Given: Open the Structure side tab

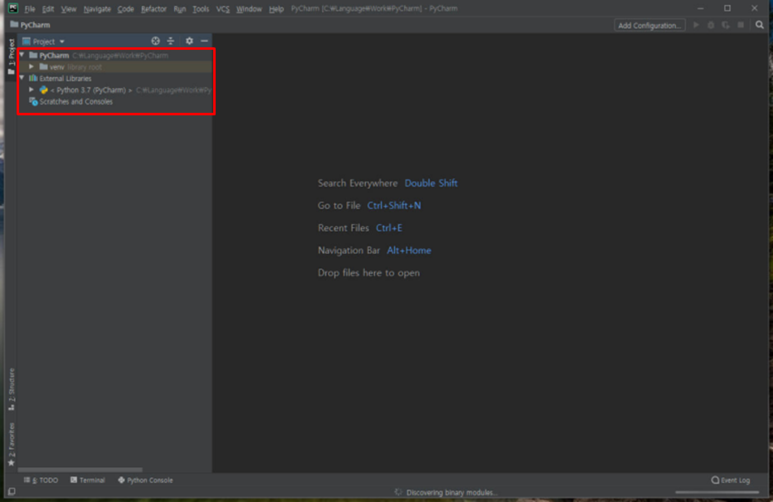Looking at the screenshot, I should pos(11,390).
